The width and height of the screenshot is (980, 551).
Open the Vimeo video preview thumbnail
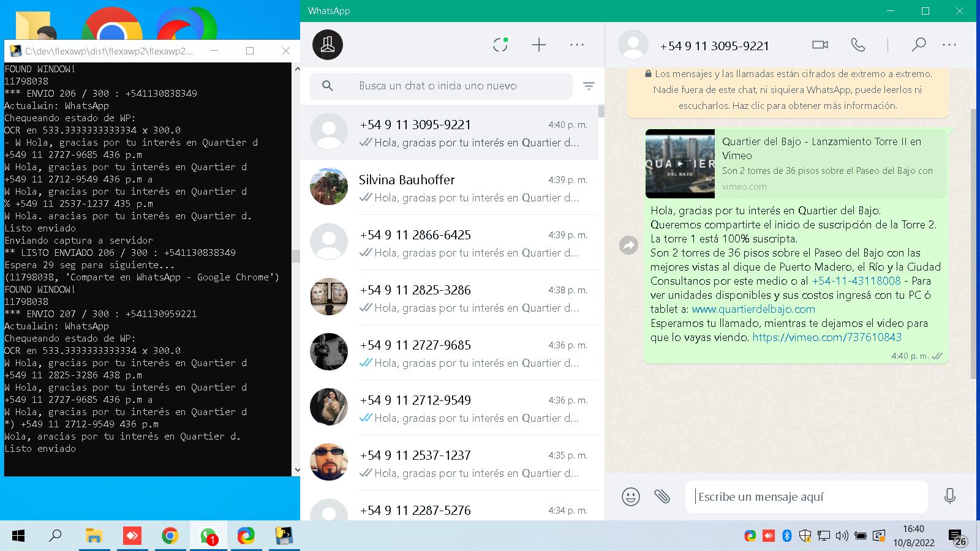(x=680, y=163)
